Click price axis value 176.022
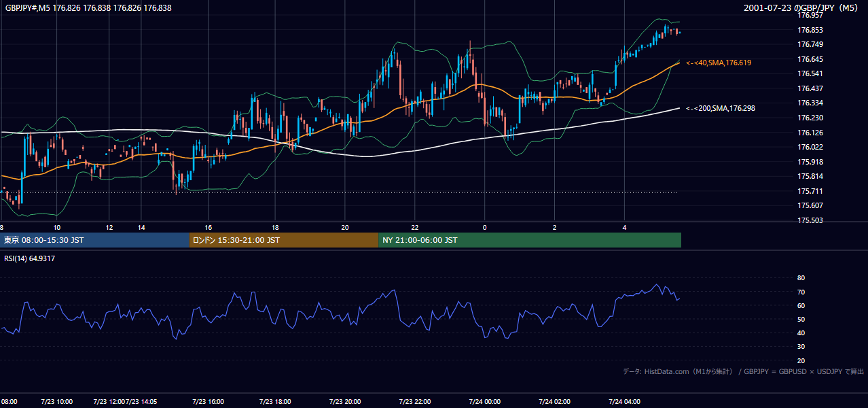868x408 pixels. pyautogui.click(x=810, y=147)
